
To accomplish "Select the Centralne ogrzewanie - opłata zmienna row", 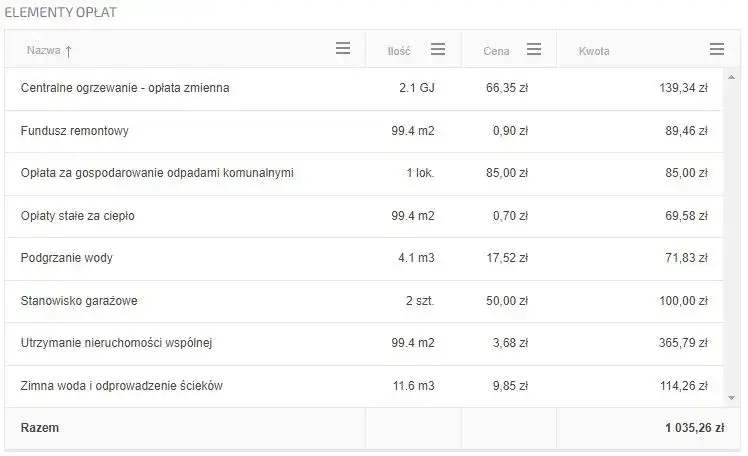I will click(125, 88).
